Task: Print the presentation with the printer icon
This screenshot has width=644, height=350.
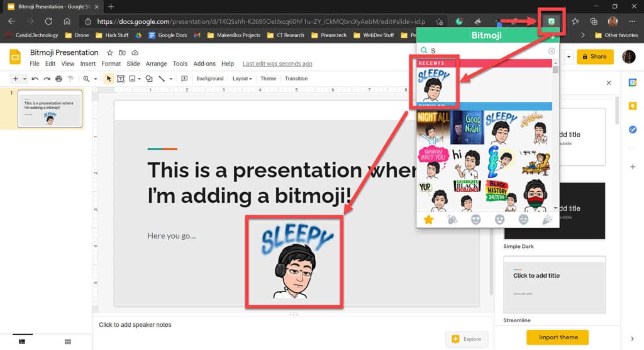Action: (58, 79)
